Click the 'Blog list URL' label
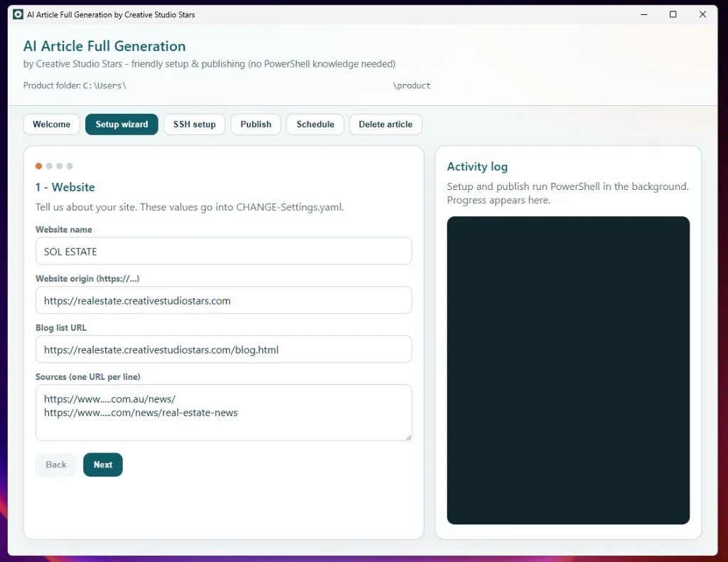Screen dimensions: 728x562 point(61,327)
